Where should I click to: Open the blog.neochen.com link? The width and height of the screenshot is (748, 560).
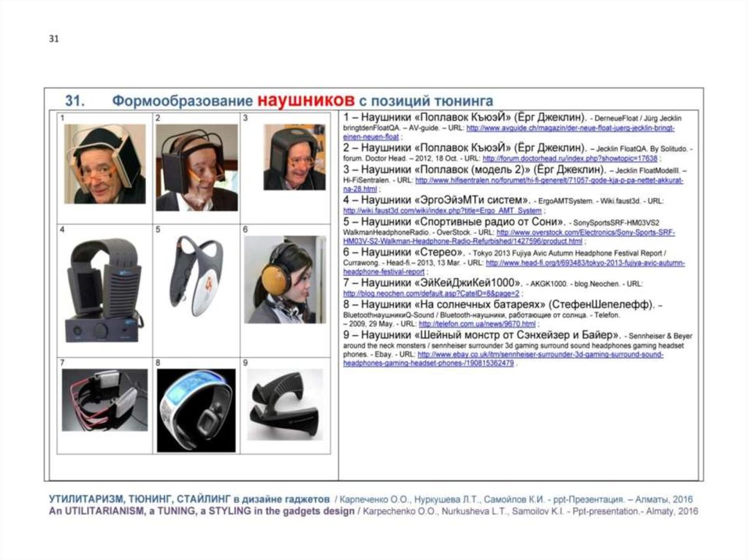pos(430,294)
